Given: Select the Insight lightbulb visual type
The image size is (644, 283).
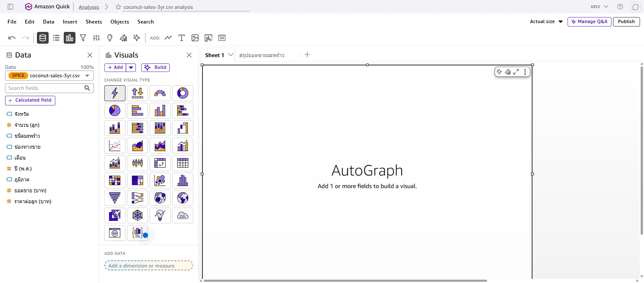Looking at the screenshot, I should click(x=160, y=215).
